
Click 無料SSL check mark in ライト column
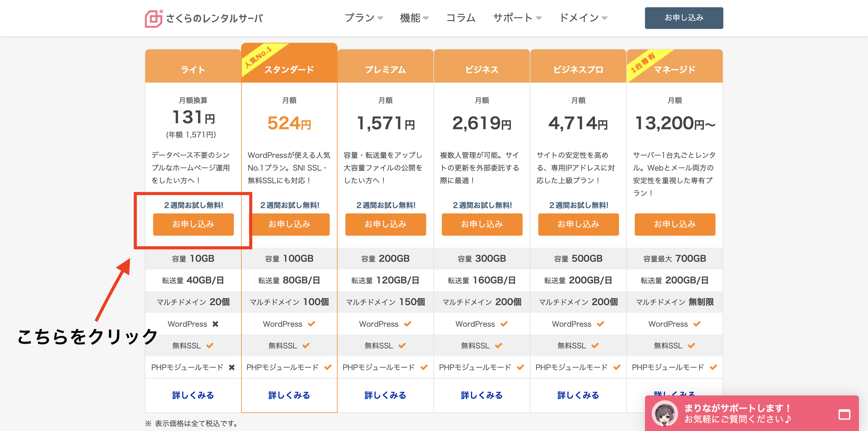point(210,345)
